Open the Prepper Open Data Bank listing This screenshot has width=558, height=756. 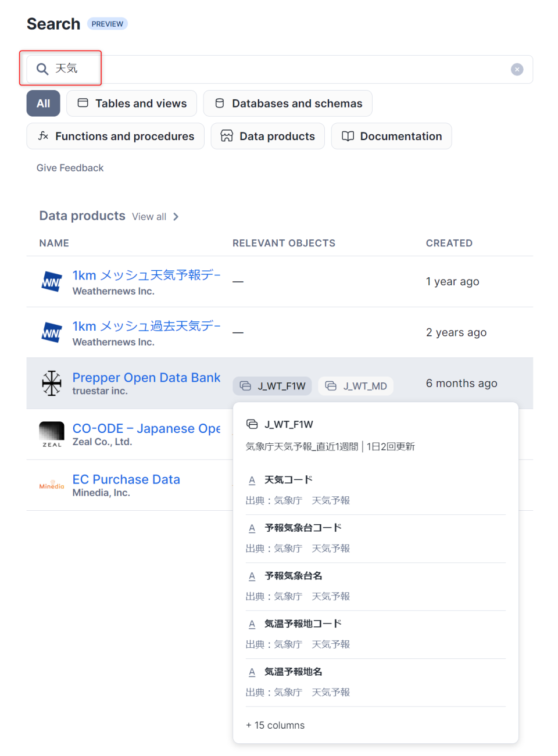[x=146, y=378]
